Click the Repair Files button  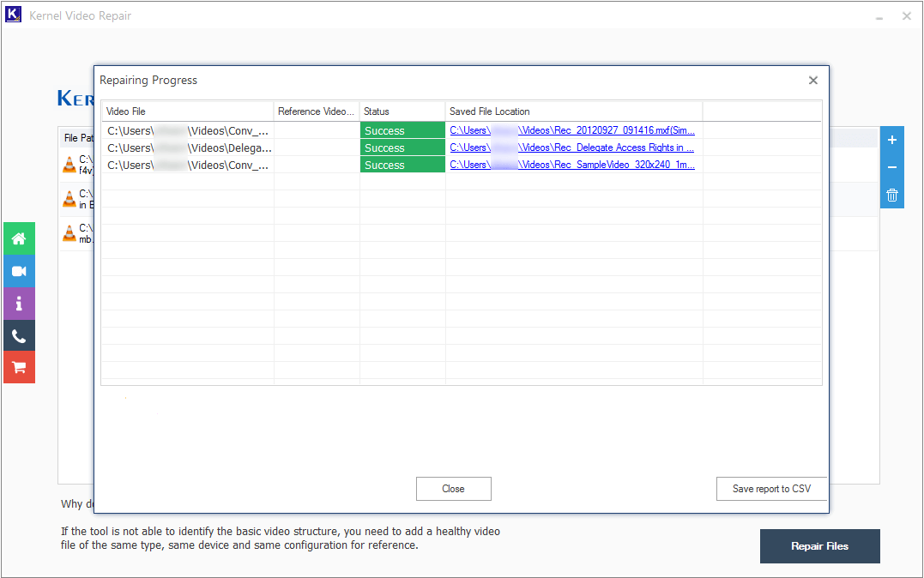819,546
